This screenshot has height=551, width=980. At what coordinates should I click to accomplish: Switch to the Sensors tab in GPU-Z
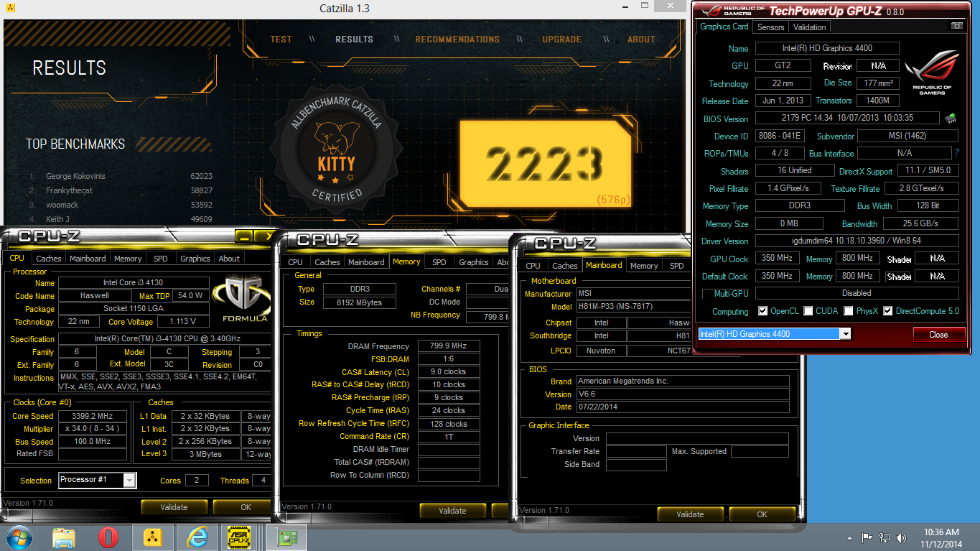(x=771, y=27)
